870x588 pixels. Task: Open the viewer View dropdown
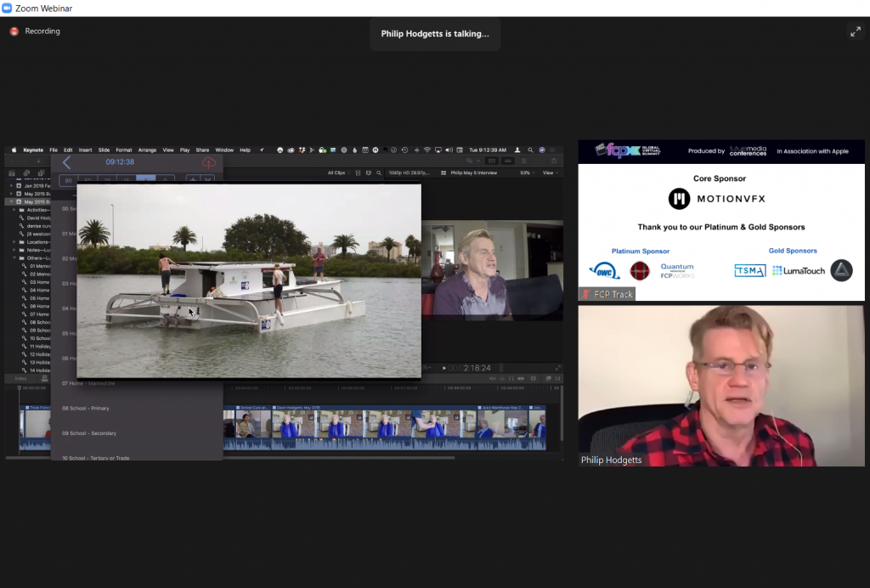pos(550,172)
